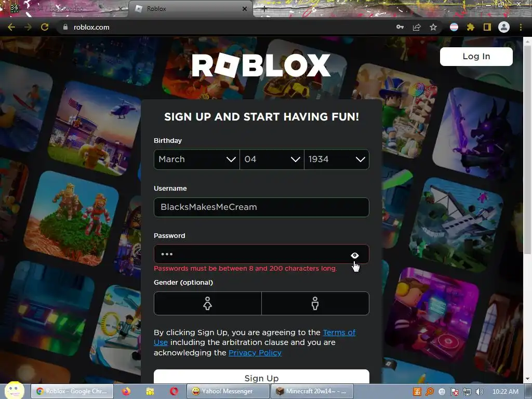Open the striped flag extension icon
The height and width of the screenshot is (399, 532).
coord(454,27)
